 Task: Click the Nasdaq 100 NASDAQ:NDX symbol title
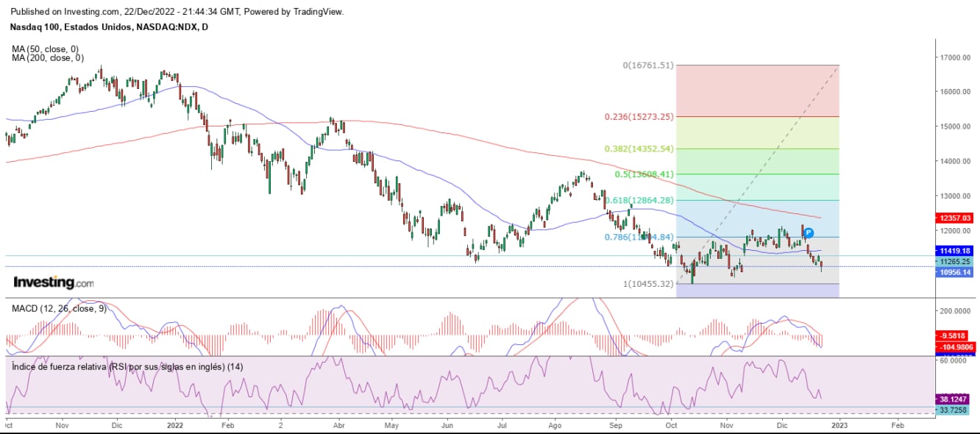pos(110,27)
